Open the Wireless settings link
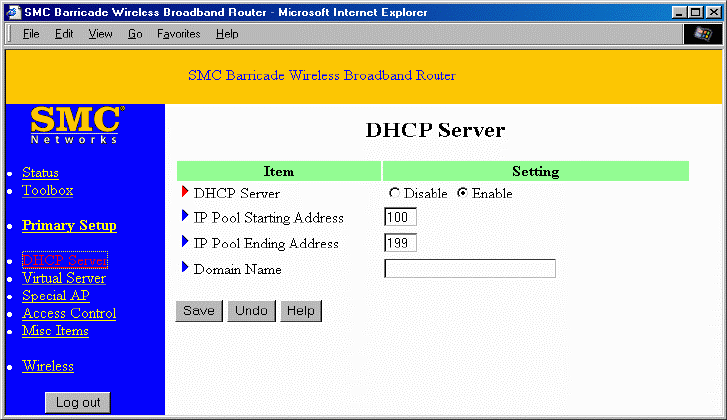The height and width of the screenshot is (420, 727). coord(48,366)
